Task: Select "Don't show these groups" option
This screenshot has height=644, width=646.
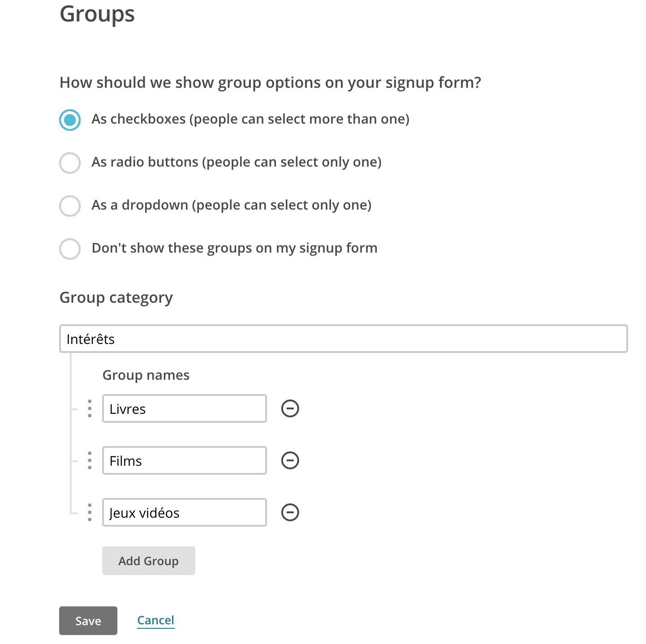Action: [x=69, y=249]
